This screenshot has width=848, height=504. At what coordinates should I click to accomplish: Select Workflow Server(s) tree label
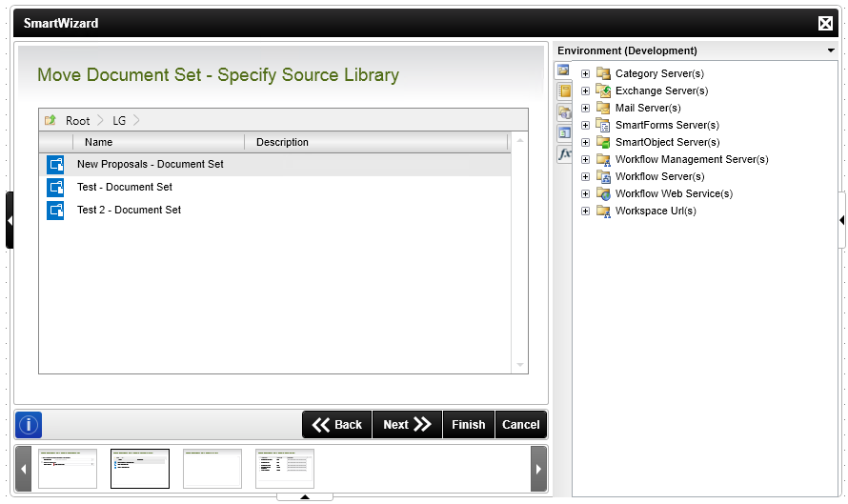[659, 177]
